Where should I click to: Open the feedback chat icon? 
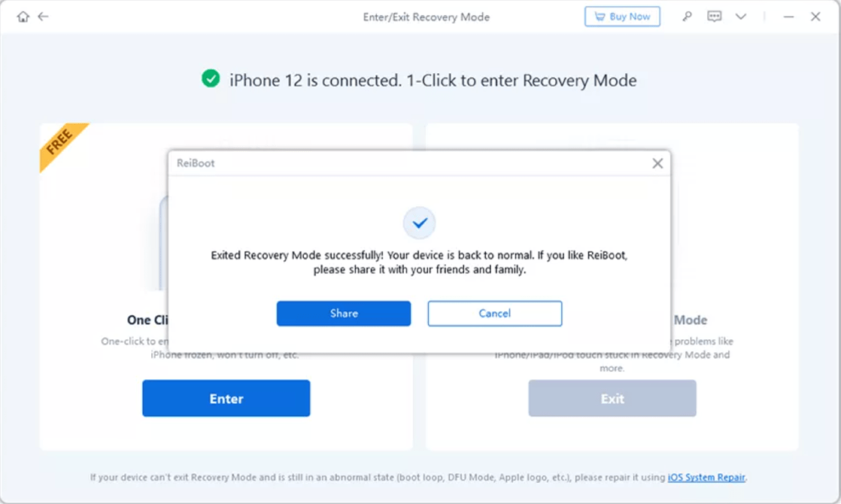point(714,16)
